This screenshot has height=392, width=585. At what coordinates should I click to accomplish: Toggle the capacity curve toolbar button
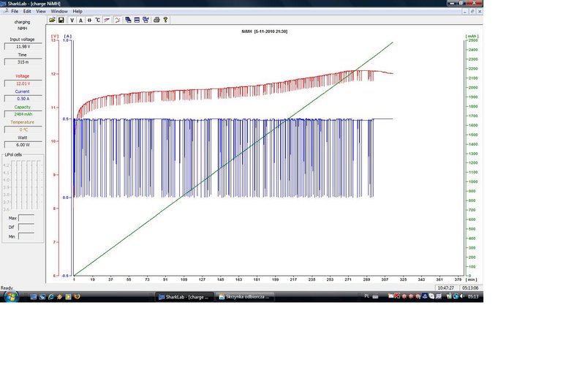[89, 20]
